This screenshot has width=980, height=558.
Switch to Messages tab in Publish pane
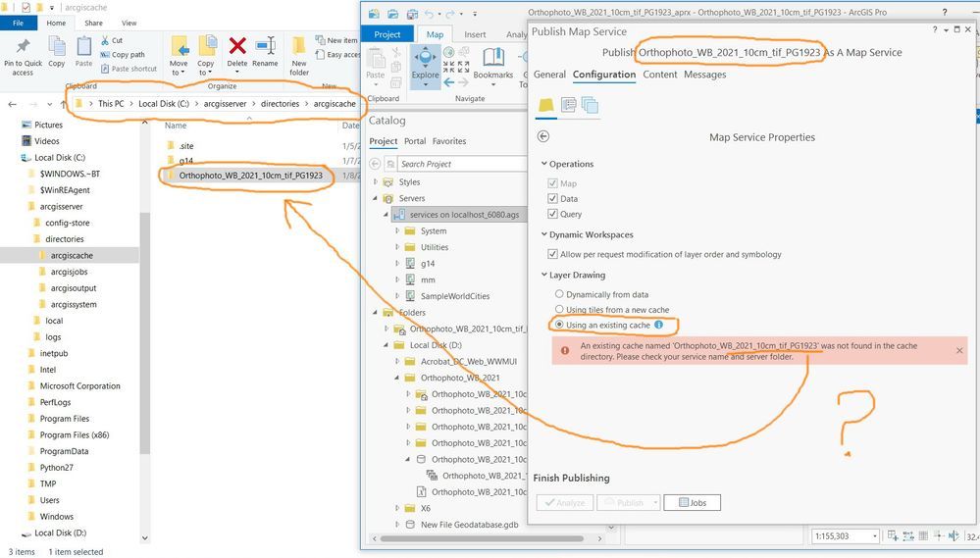pyautogui.click(x=705, y=75)
